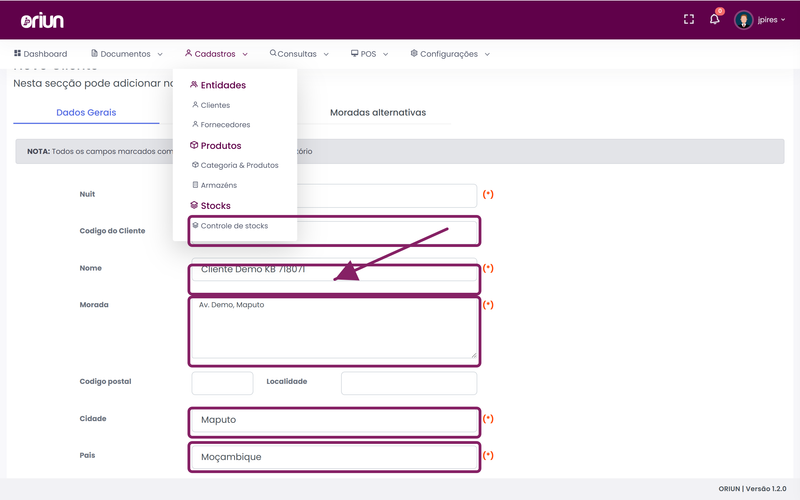800x500 pixels.
Task: Click the Entidades group icon
Action: coord(194,85)
